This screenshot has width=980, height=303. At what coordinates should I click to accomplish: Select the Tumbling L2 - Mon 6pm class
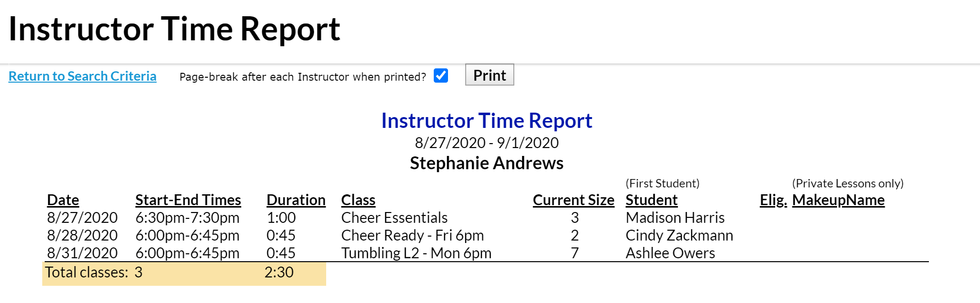coord(416,253)
